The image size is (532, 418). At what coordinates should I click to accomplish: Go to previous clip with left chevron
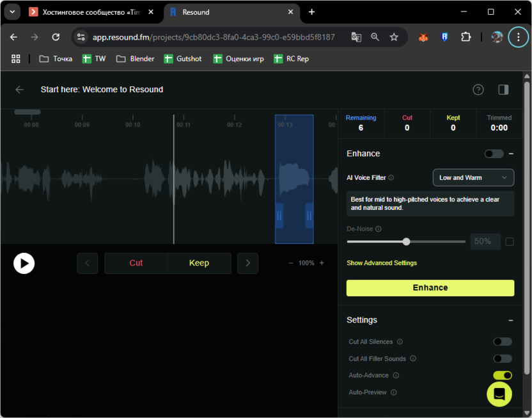point(88,263)
